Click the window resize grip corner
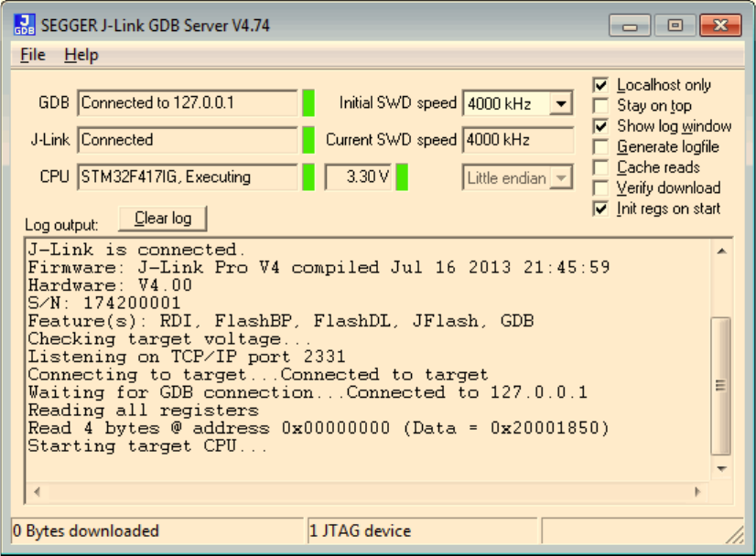 tap(735, 534)
